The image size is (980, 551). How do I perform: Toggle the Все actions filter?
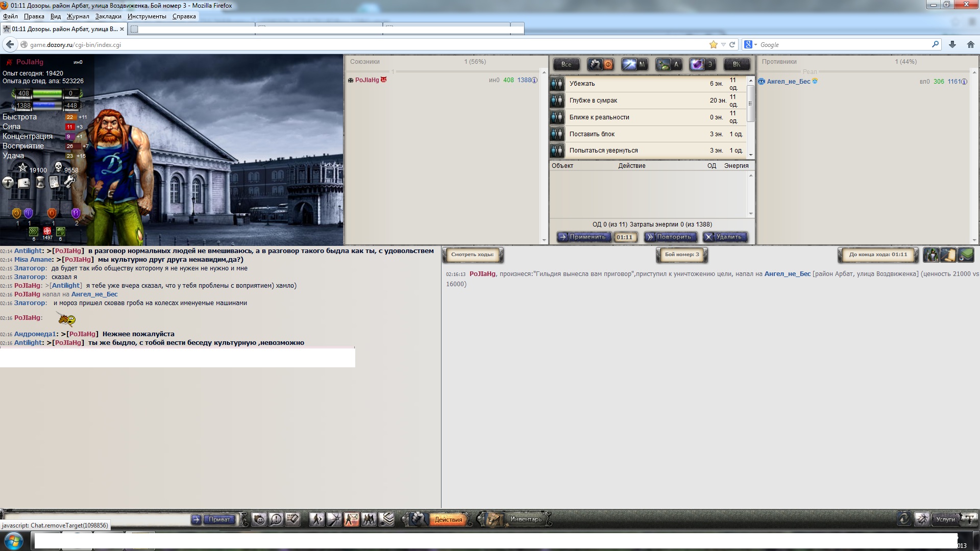(566, 64)
